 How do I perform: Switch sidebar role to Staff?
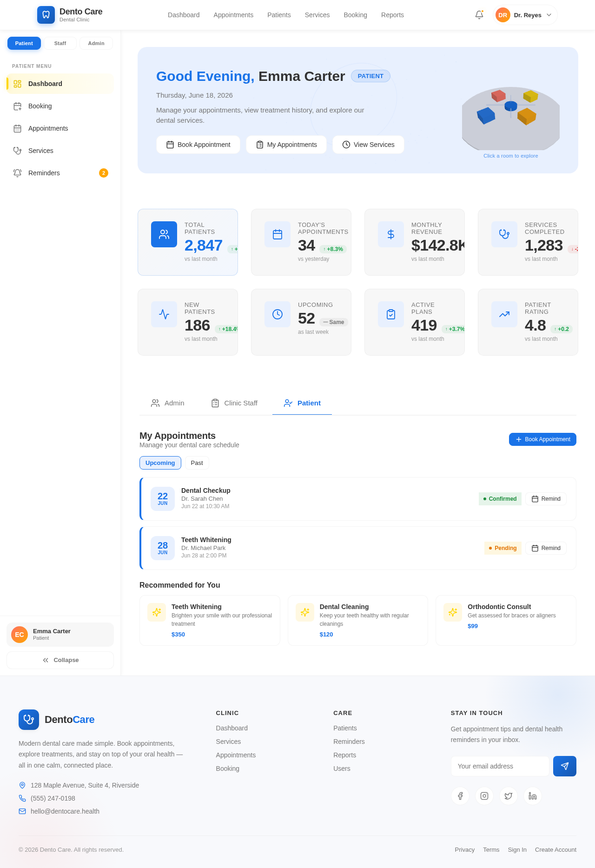(x=60, y=43)
